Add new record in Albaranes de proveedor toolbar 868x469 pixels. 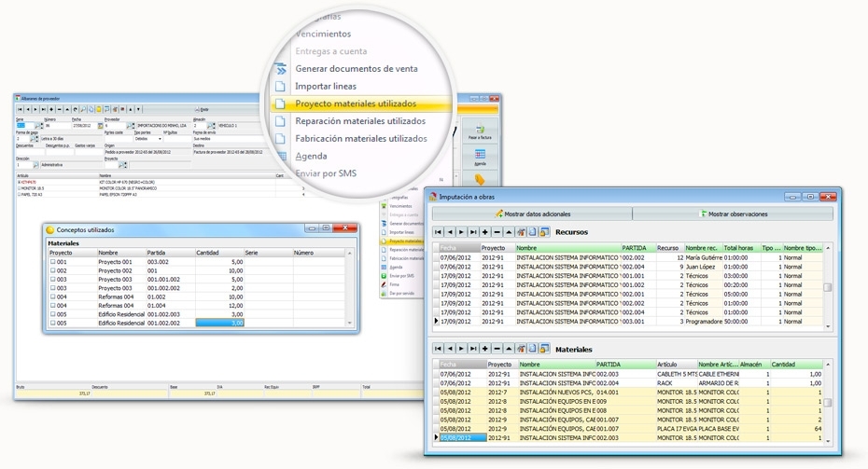[x=51, y=109]
